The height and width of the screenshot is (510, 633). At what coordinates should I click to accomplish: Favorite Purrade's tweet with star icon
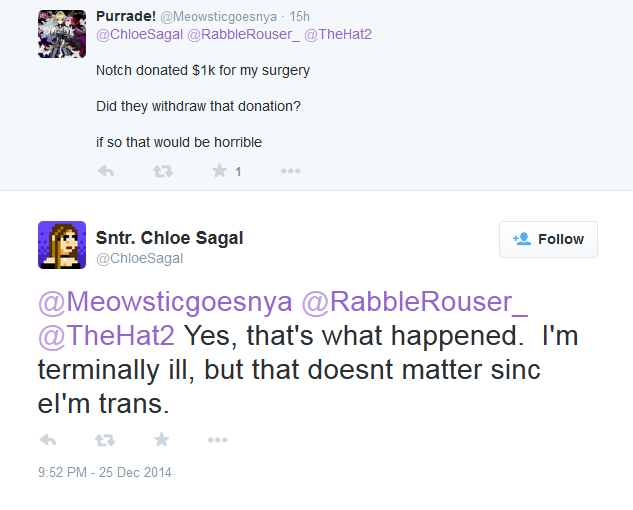pyautogui.click(x=219, y=171)
